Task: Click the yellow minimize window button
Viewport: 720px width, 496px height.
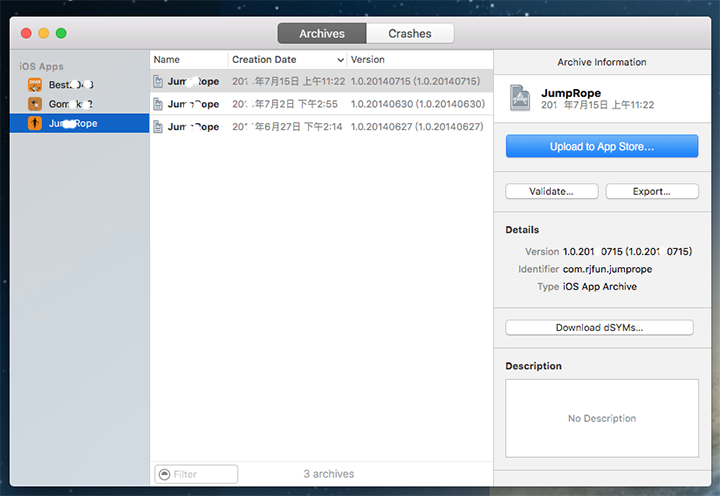Action: 44,33
